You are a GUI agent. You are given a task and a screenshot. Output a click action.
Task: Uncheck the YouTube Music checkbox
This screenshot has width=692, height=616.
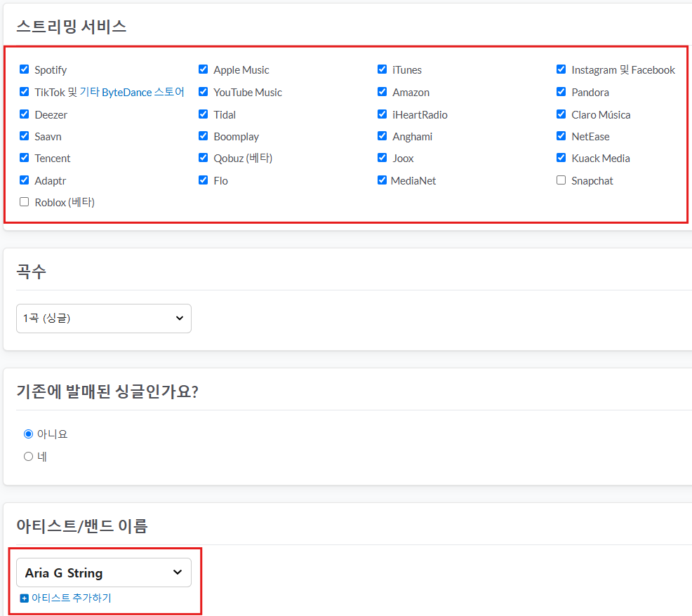click(203, 92)
